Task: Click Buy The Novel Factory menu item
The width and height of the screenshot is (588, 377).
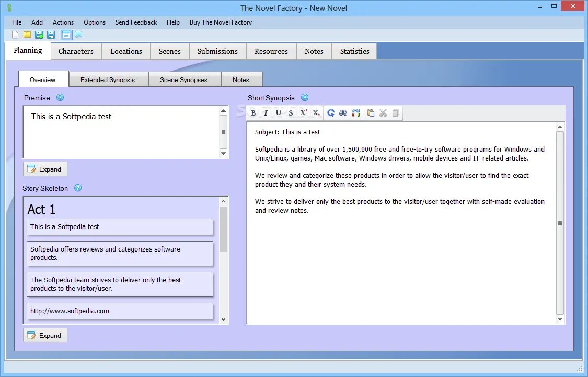Action: click(x=221, y=22)
